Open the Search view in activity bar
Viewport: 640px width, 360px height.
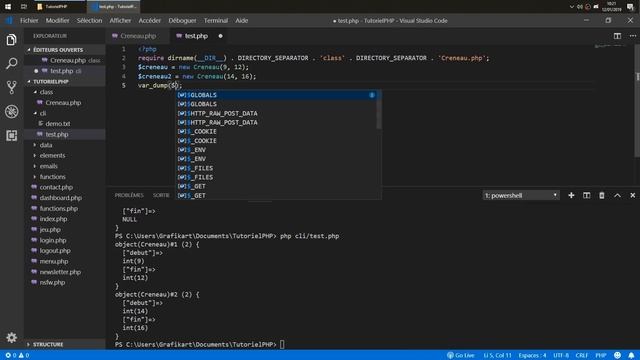[11, 63]
